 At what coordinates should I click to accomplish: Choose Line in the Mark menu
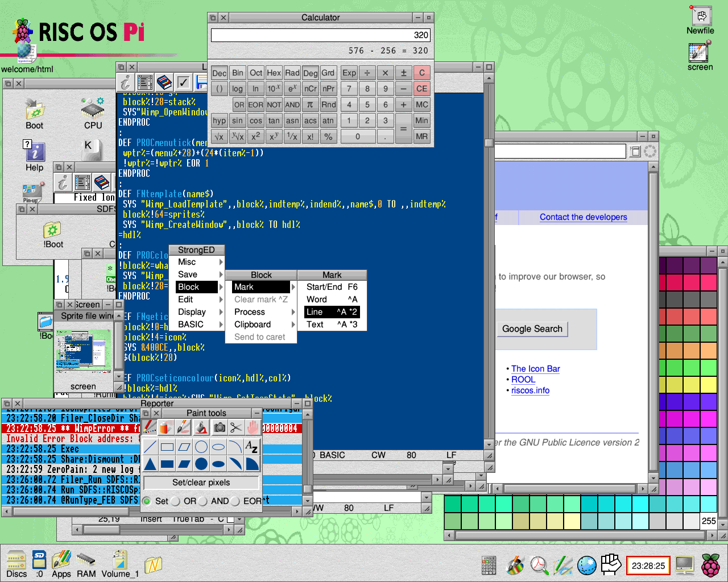coord(332,312)
